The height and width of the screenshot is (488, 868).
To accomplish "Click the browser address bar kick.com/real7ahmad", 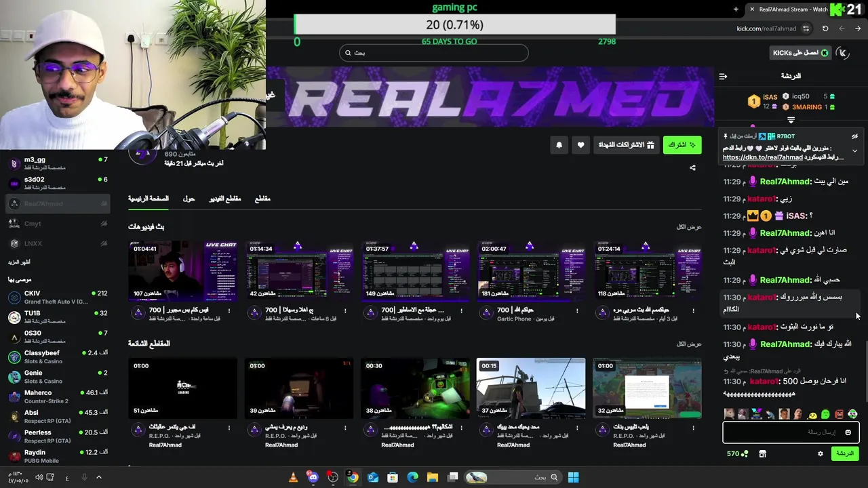I will 766,28.
